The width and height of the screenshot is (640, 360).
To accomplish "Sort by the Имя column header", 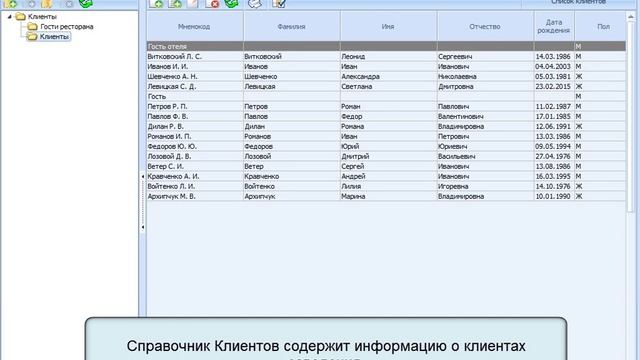I will pyautogui.click(x=388, y=26).
